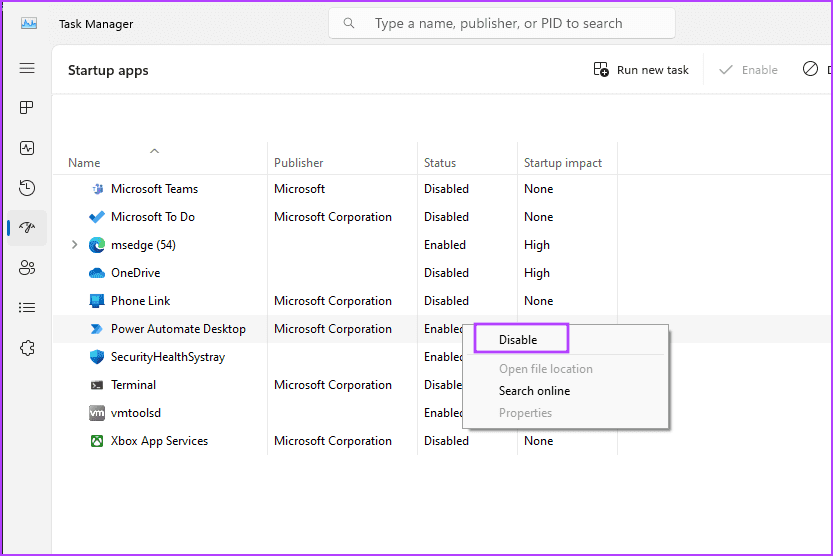The height and width of the screenshot is (556, 833).
Task: Click Phone Link's Microsoft Corporation publisher cell
Action: (333, 301)
